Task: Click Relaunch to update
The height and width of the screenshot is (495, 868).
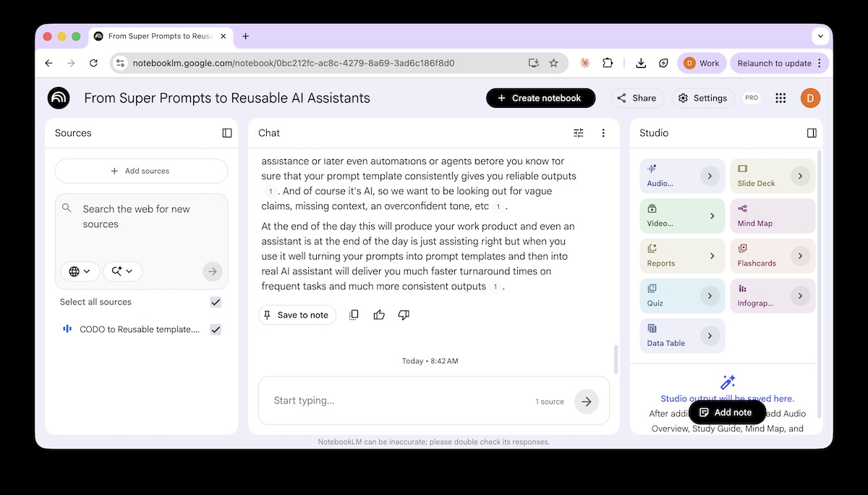Action: pos(778,63)
